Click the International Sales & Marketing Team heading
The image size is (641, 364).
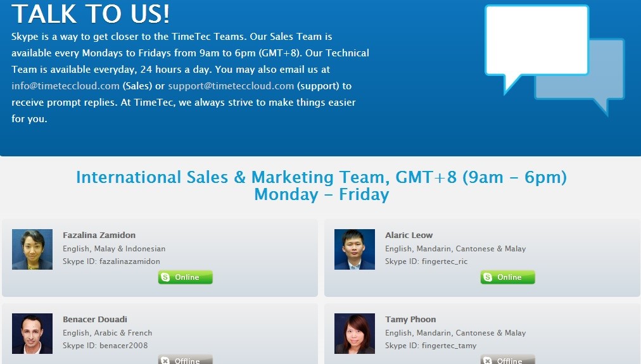click(321, 186)
